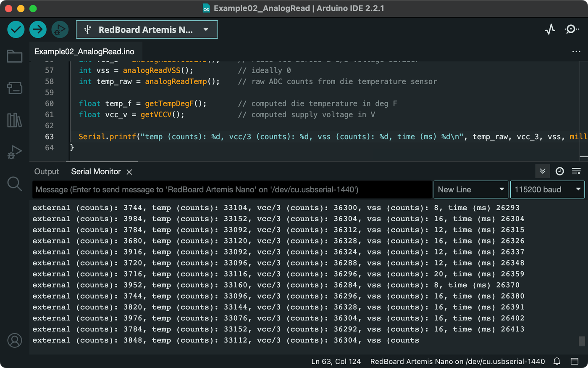Close the Serial Monitor tab
Screen dimensions: 588x368
pos(129,172)
